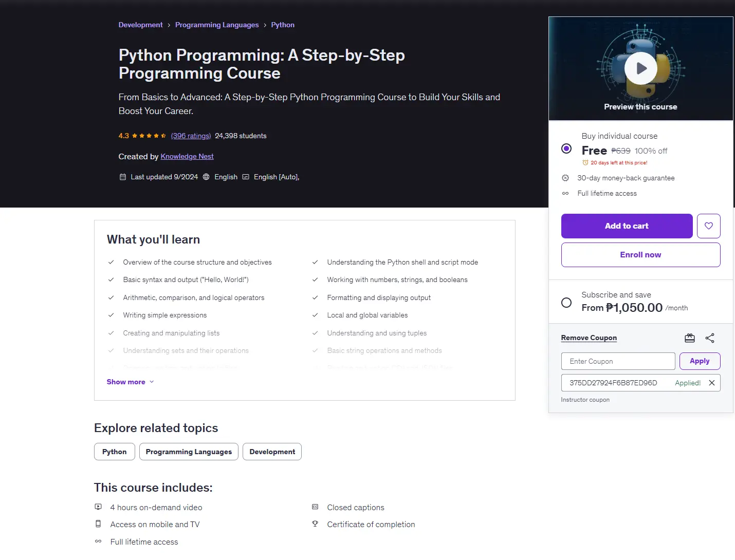Click Certificate of completion text
The height and width of the screenshot is (560, 735).
pyautogui.click(x=371, y=525)
